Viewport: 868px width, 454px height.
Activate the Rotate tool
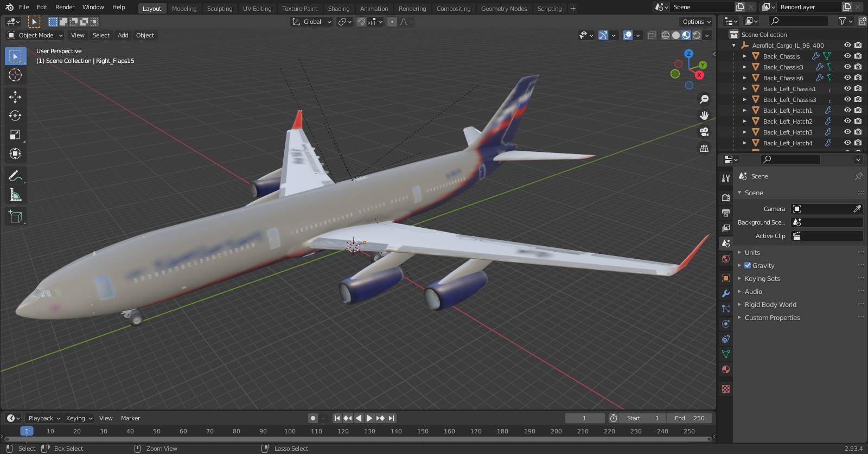coord(15,116)
